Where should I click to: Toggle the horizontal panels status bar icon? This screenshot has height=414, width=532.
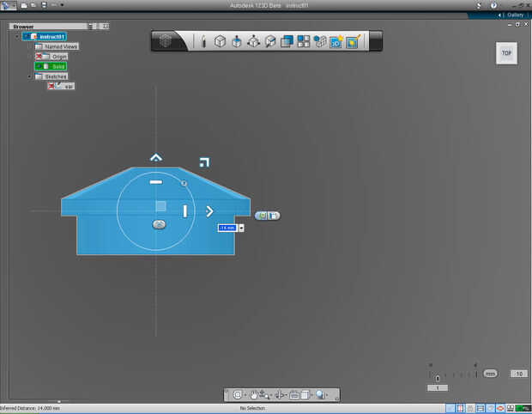[481, 408]
